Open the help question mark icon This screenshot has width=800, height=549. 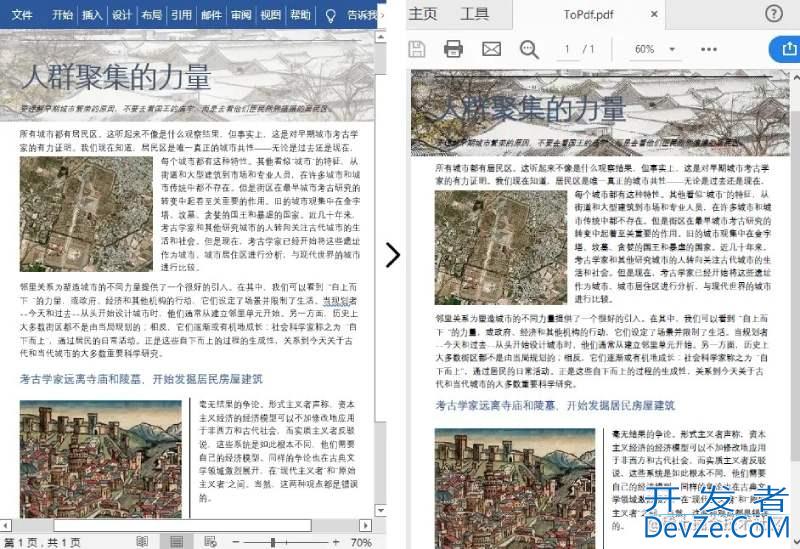tap(774, 13)
